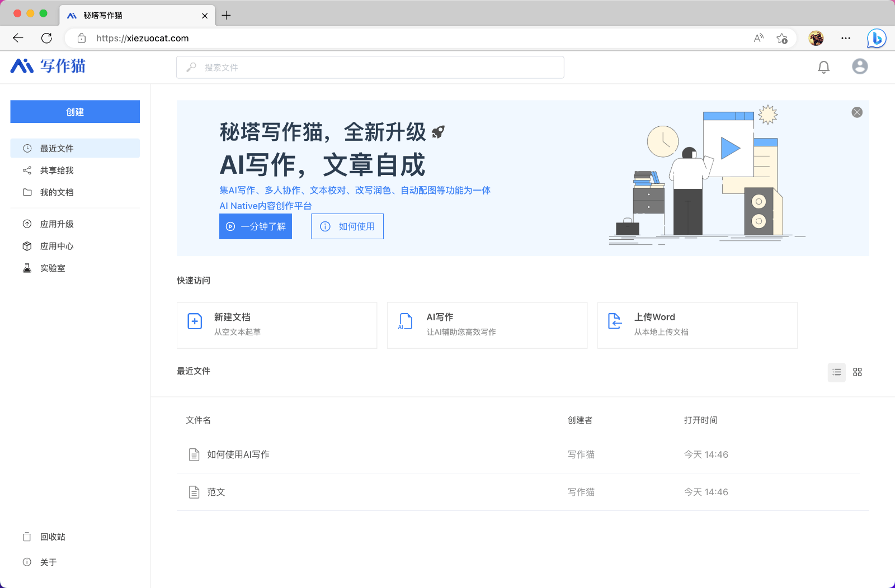This screenshot has height=588, width=895.
Task: Click document icon of 如何使用AI写作 row
Action: click(194, 454)
